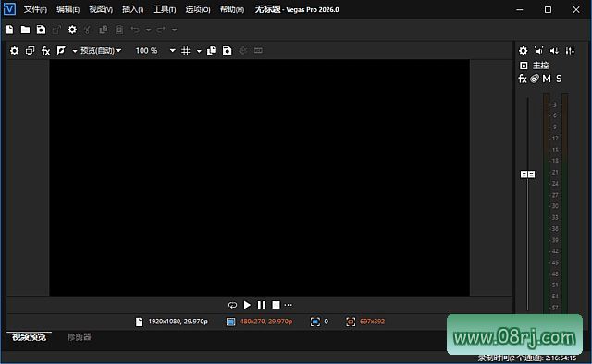Create a new project file

click(10, 30)
